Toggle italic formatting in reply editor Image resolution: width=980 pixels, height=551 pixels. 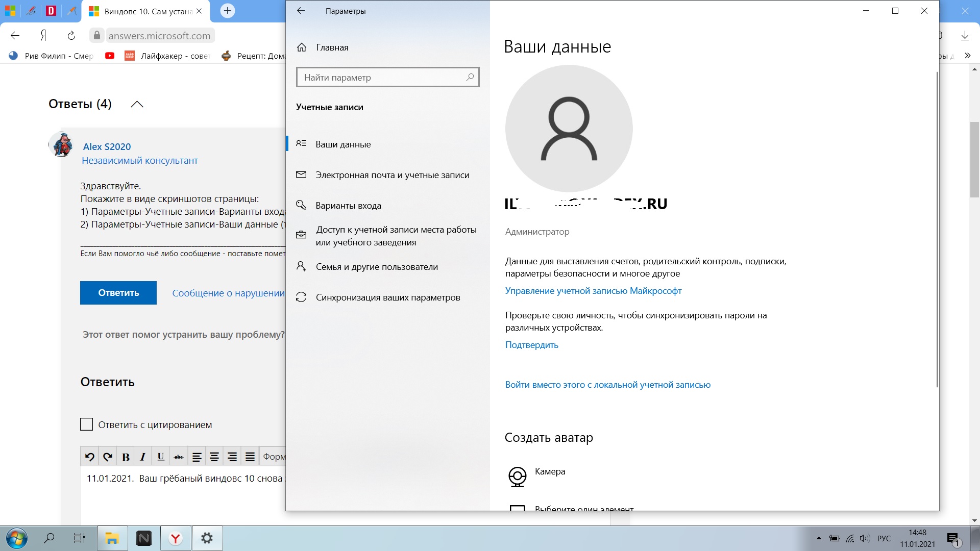pos(143,457)
